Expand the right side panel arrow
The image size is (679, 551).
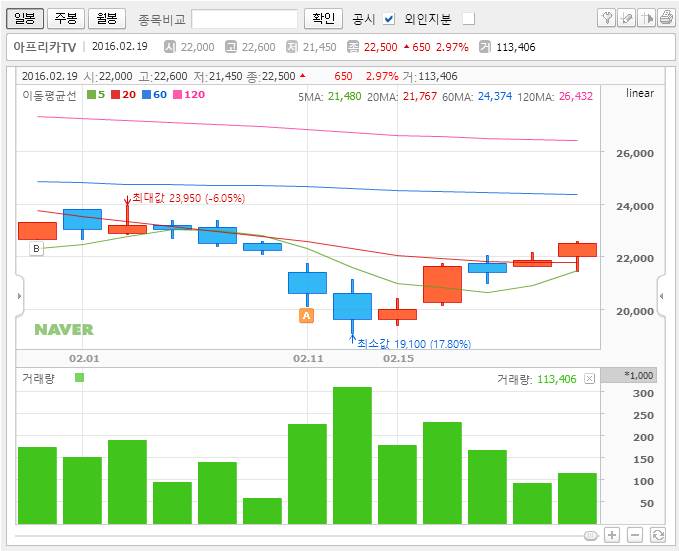point(661,296)
